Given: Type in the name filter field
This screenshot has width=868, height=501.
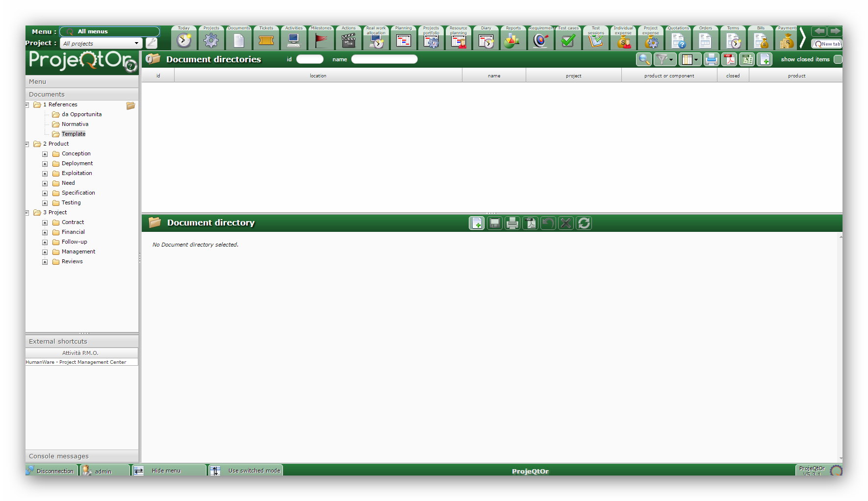Looking at the screenshot, I should click(x=384, y=59).
